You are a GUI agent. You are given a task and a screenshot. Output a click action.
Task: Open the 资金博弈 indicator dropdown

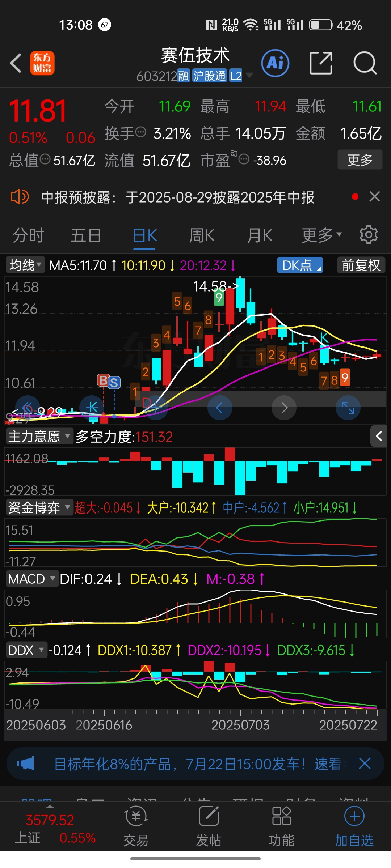tap(39, 507)
